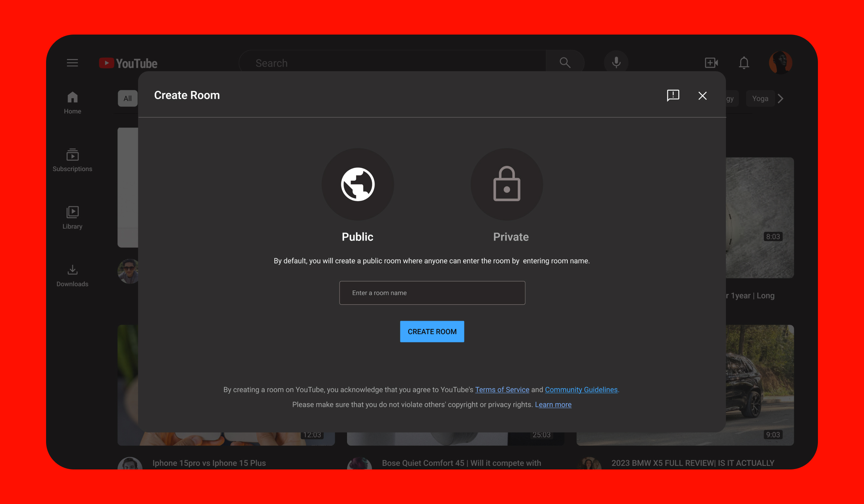Viewport: 864px width, 504px height.
Task: Expand category chips with right chevron
Action: pos(780,99)
